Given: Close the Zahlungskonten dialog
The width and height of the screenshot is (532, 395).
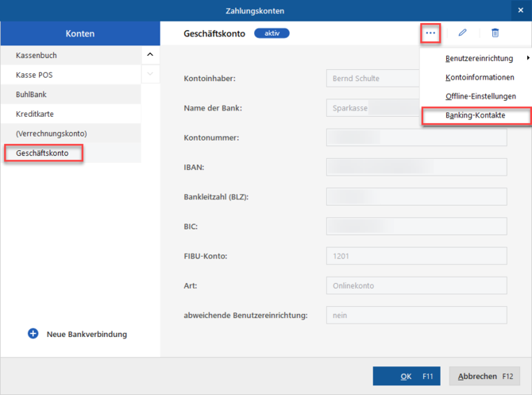Looking at the screenshot, I should click(521, 10).
